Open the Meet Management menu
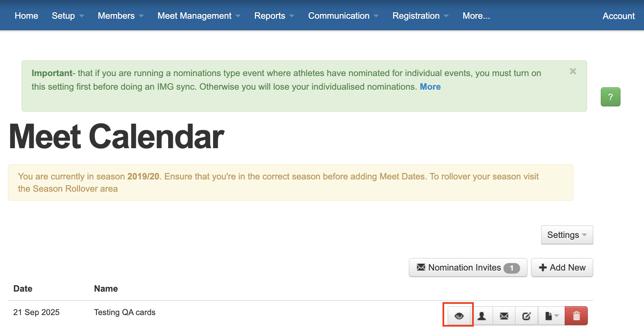 pyautogui.click(x=199, y=16)
